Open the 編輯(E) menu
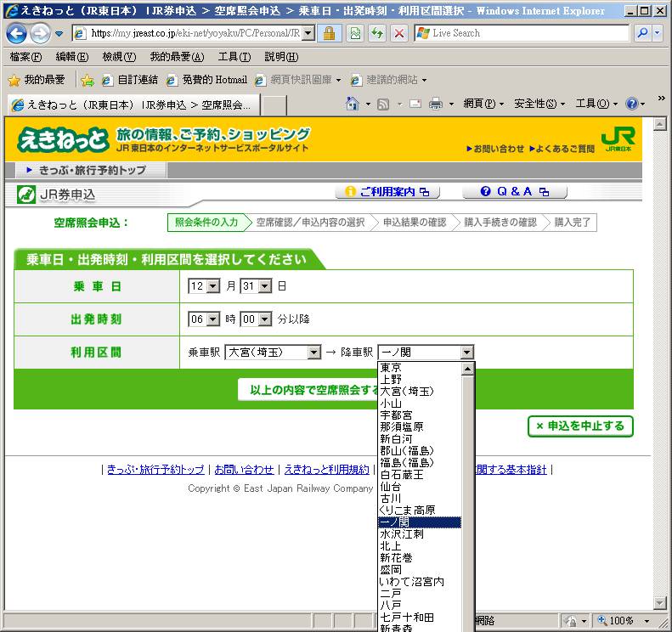The width and height of the screenshot is (672, 632). click(72, 57)
